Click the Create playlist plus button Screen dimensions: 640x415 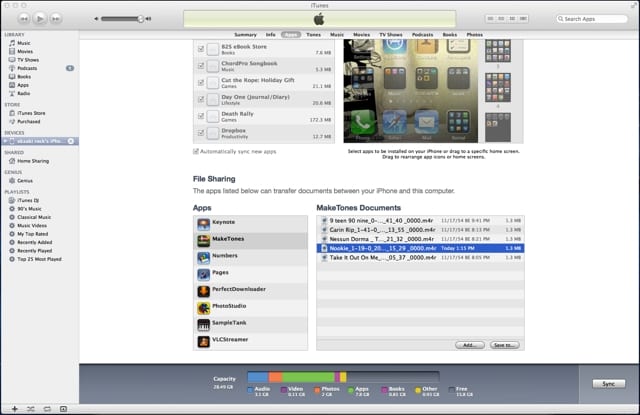(x=15, y=409)
